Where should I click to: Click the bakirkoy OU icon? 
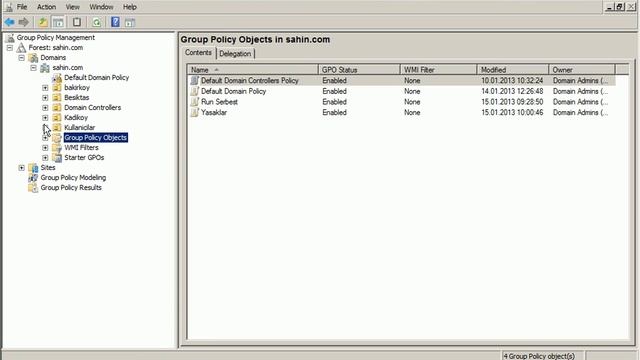[x=57, y=88]
